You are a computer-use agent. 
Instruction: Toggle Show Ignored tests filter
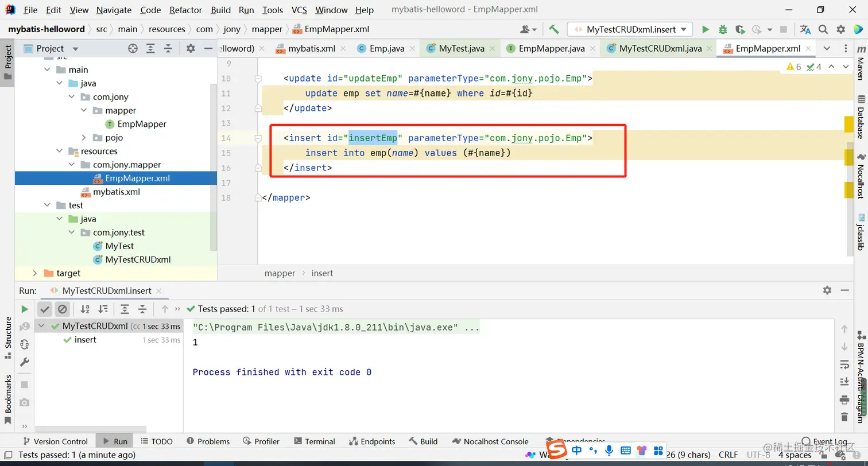click(62, 309)
